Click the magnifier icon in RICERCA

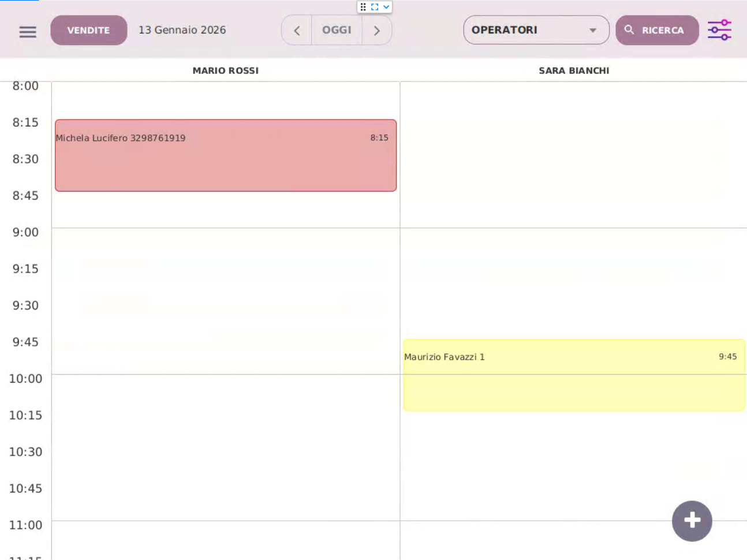(629, 30)
